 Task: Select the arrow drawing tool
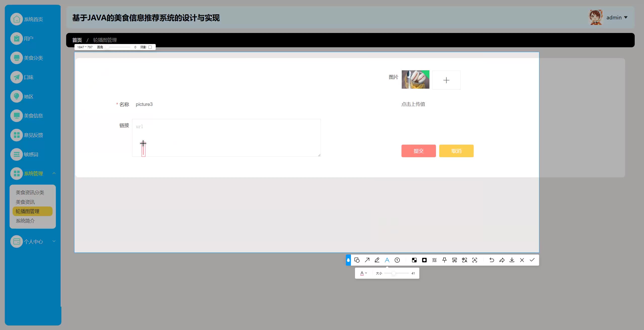point(367,260)
